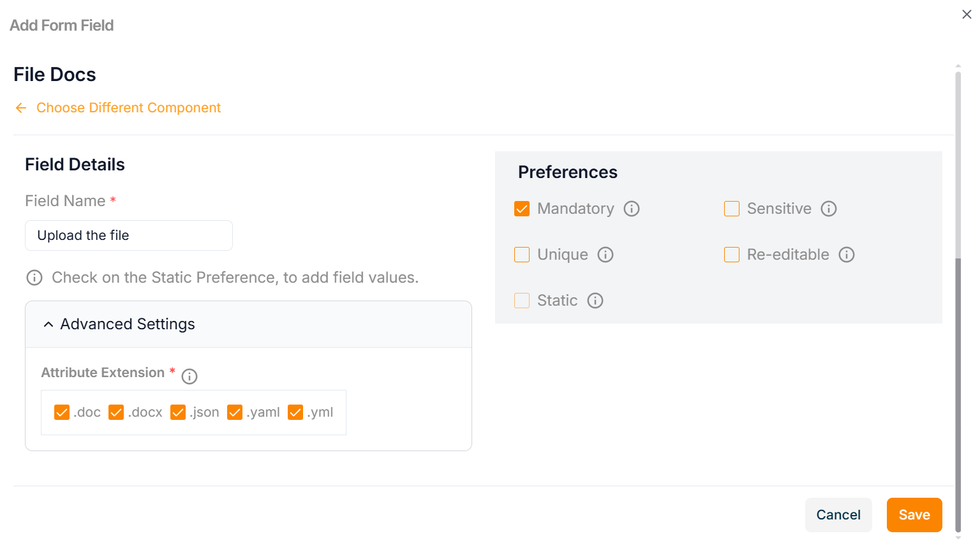Click the Field Name input box
Screen dimensions: 980x559
tap(129, 235)
